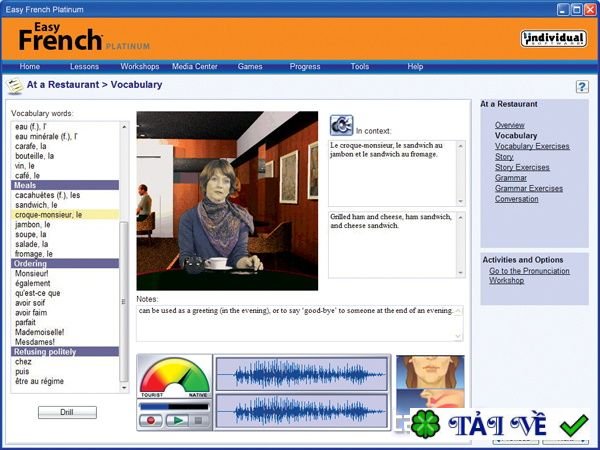Open help via the question mark icon

click(x=582, y=87)
